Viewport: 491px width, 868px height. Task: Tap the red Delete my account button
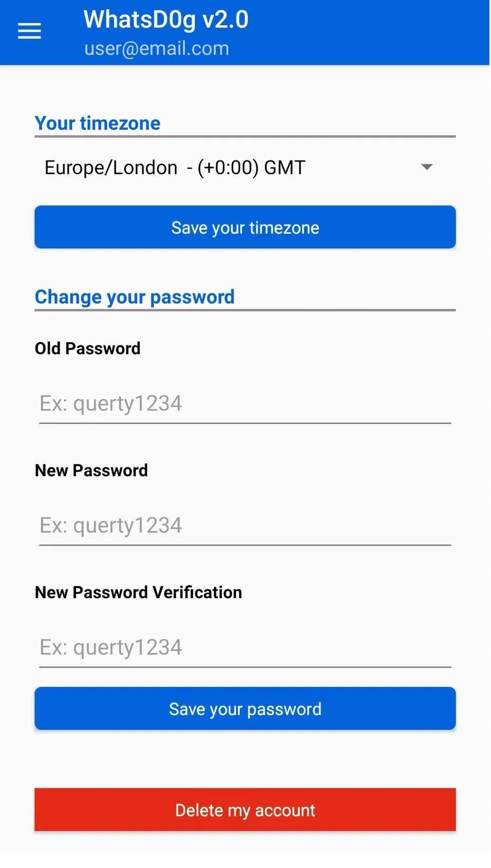coord(245,810)
